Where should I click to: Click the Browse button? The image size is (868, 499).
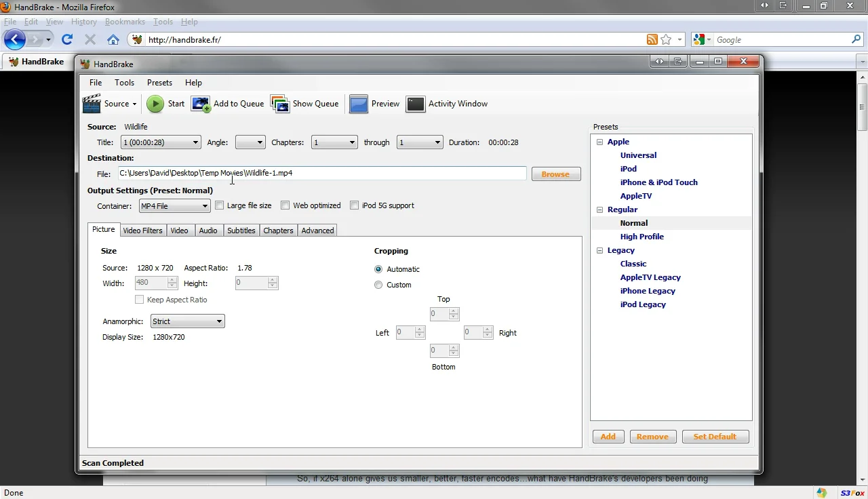[x=556, y=174]
